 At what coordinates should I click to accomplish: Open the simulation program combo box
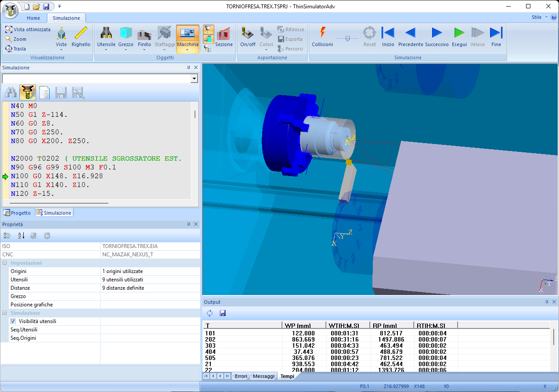click(x=194, y=79)
